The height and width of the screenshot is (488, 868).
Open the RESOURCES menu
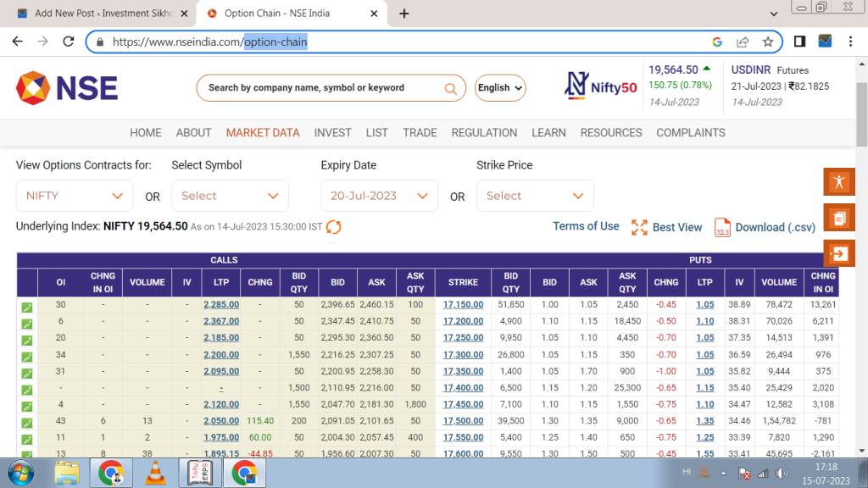611,133
